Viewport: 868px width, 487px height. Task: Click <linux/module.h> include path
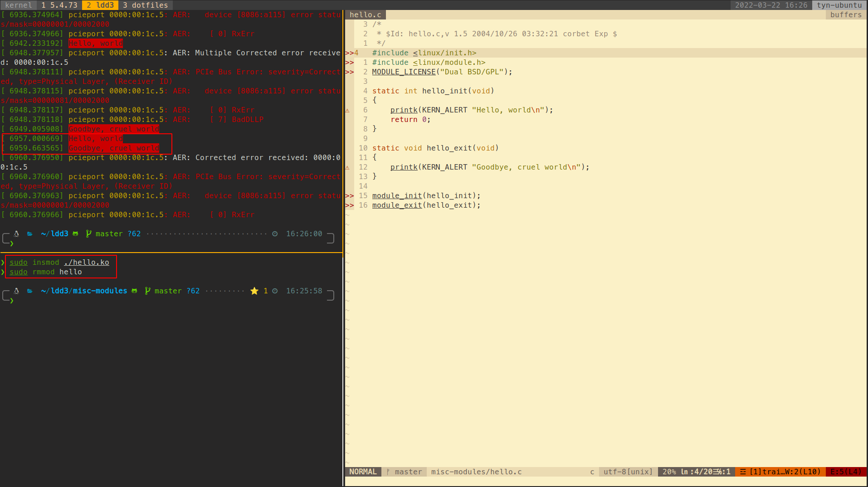449,62
